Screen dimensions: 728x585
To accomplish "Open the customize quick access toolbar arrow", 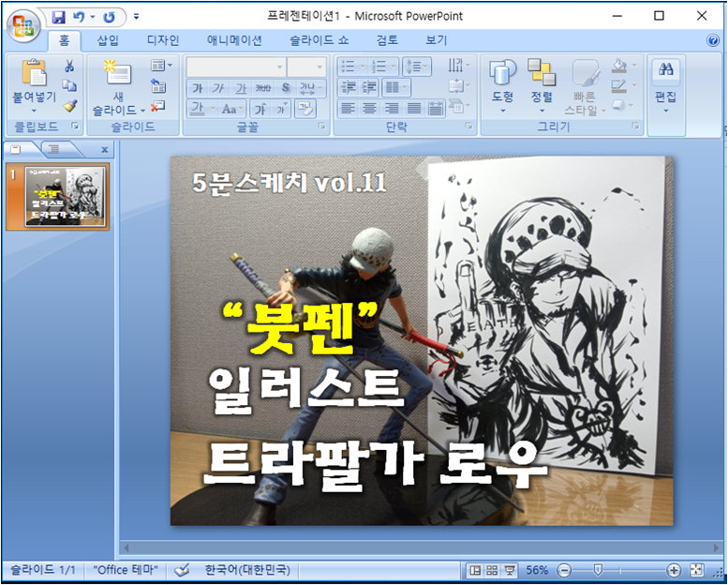I will click(x=136, y=17).
